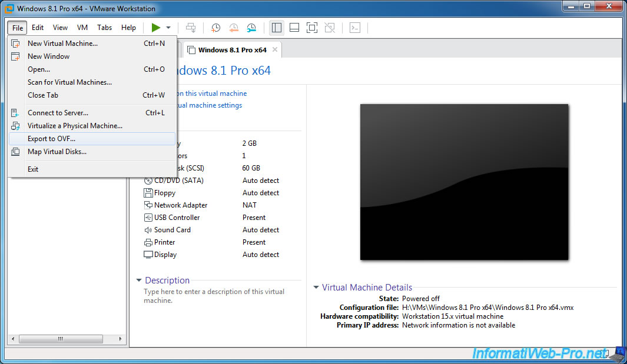
Task: Open the View menu
Action: point(61,28)
